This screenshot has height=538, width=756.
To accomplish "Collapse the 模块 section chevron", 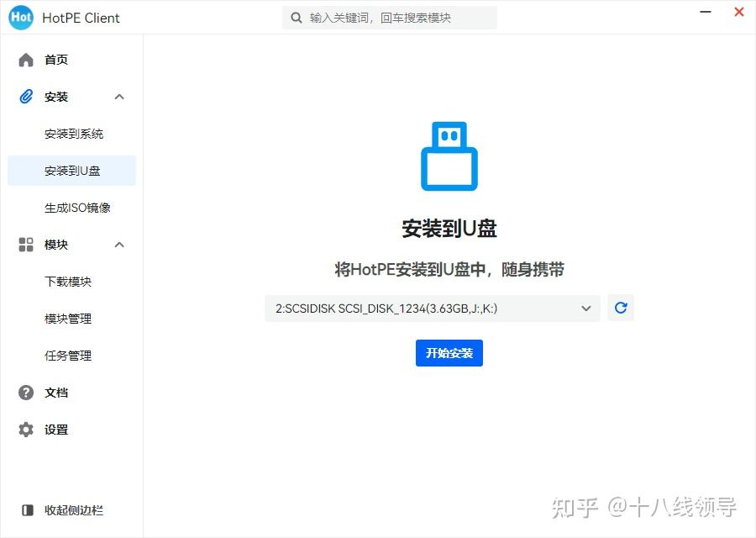I will pos(119,245).
